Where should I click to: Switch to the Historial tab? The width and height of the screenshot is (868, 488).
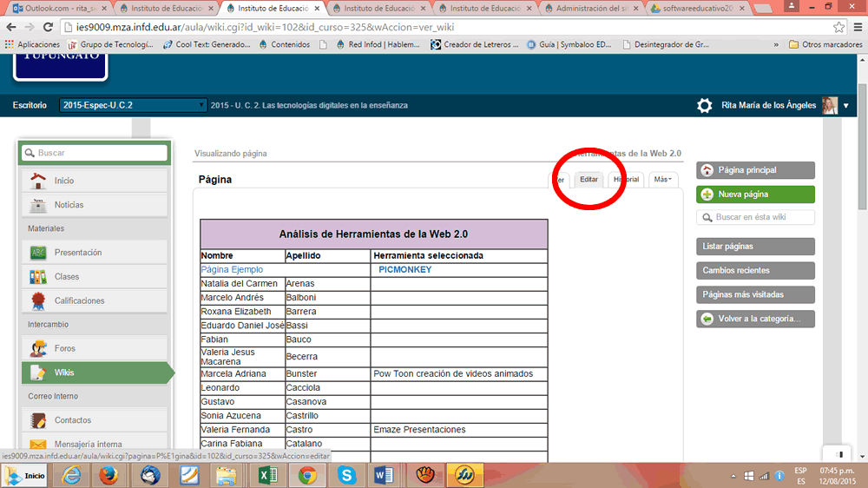[626, 180]
